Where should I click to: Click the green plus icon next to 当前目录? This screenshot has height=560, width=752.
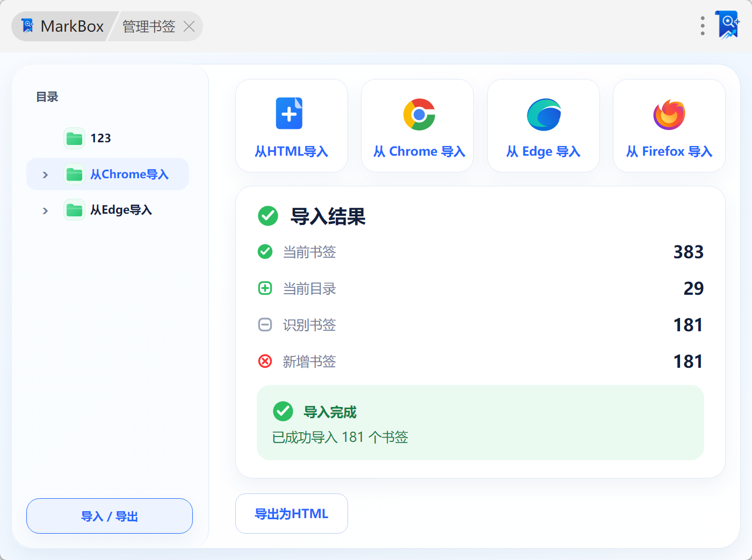265,288
